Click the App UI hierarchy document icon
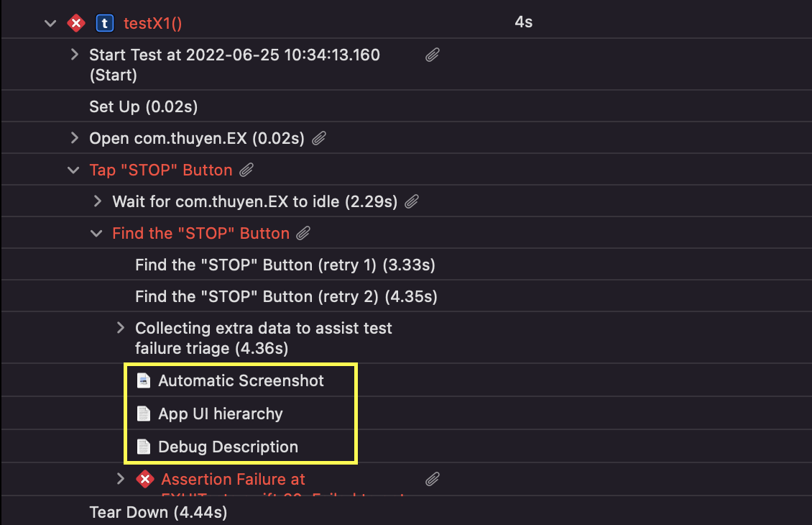This screenshot has width=812, height=525. pos(144,414)
